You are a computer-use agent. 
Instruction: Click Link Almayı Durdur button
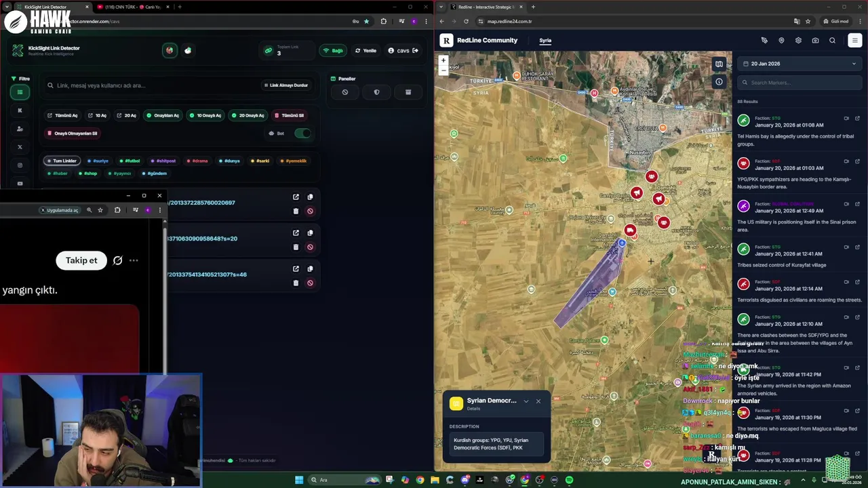click(285, 85)
